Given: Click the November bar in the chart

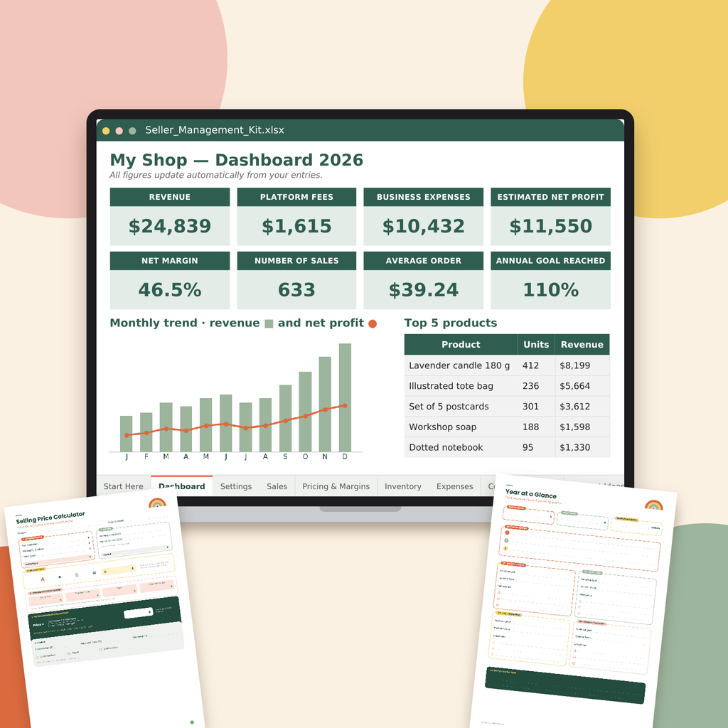Looking at the screenshot, I should tap(325, 404).
